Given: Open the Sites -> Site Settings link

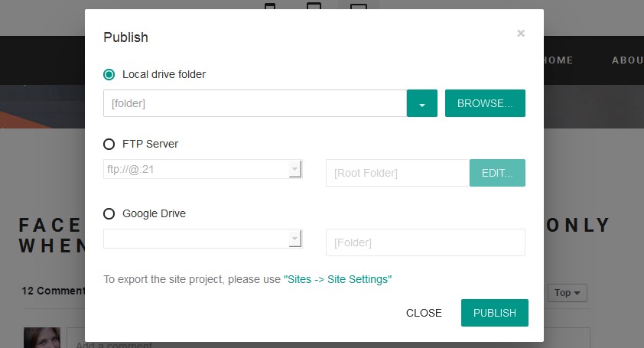Looking at the screenshot, I should pos(337,279).
